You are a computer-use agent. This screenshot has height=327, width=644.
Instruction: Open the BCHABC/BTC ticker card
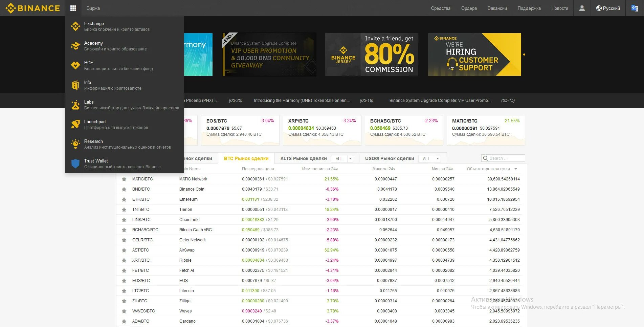[x=404, y=130]
